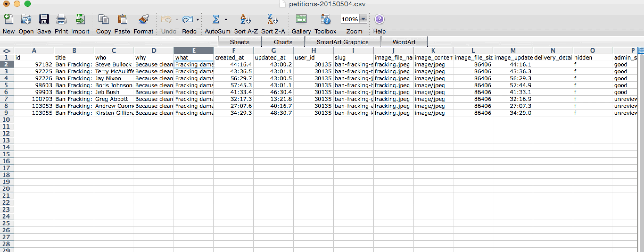Save the spreadsheet via Save icon
The image size is (644, 252).
click(x=44, y=19)
